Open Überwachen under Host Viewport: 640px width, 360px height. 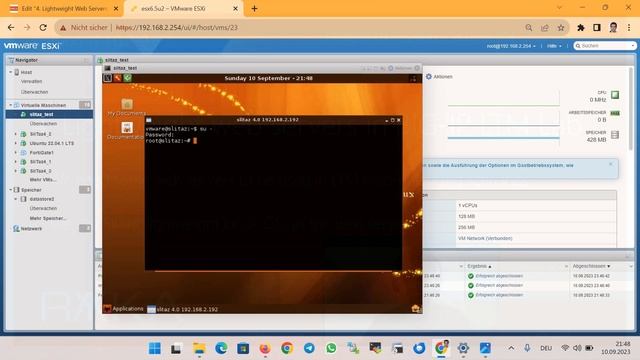(x=34, y=92)
